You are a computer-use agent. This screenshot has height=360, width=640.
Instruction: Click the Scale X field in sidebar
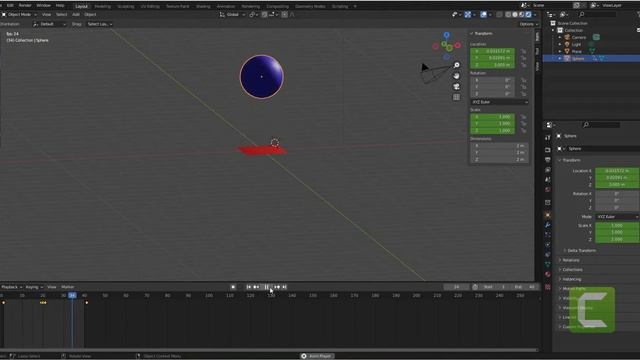pos(492,117)
